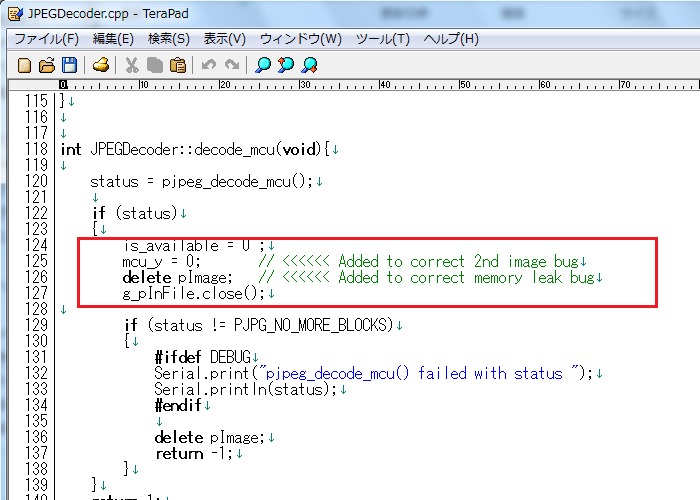
Task: Click the middle magnifier search icon
Action: 286,65
